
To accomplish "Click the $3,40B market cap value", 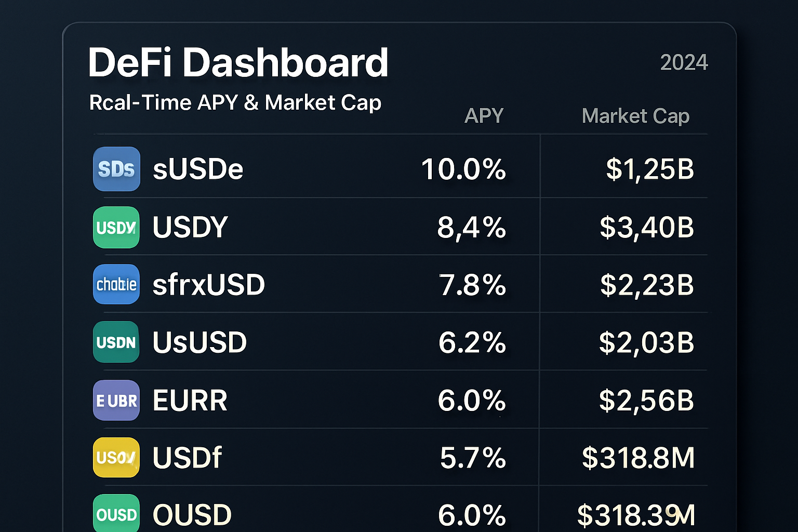I will (647, 227).
